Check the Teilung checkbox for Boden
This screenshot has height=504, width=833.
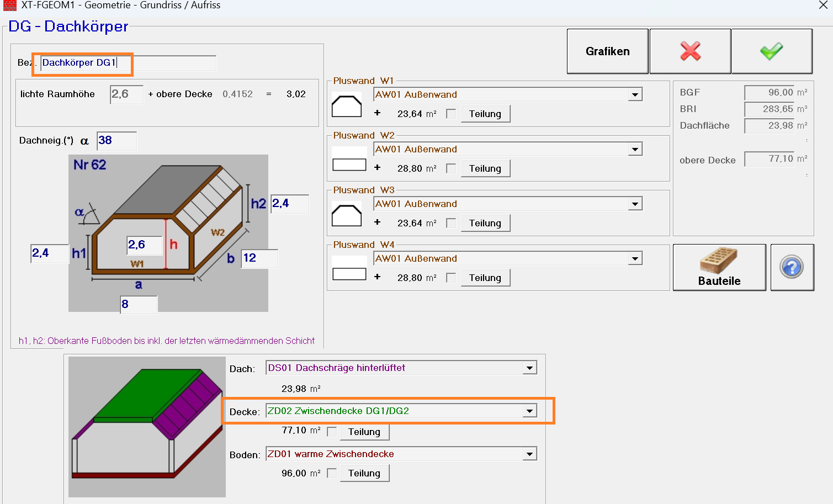click(332, 473)
